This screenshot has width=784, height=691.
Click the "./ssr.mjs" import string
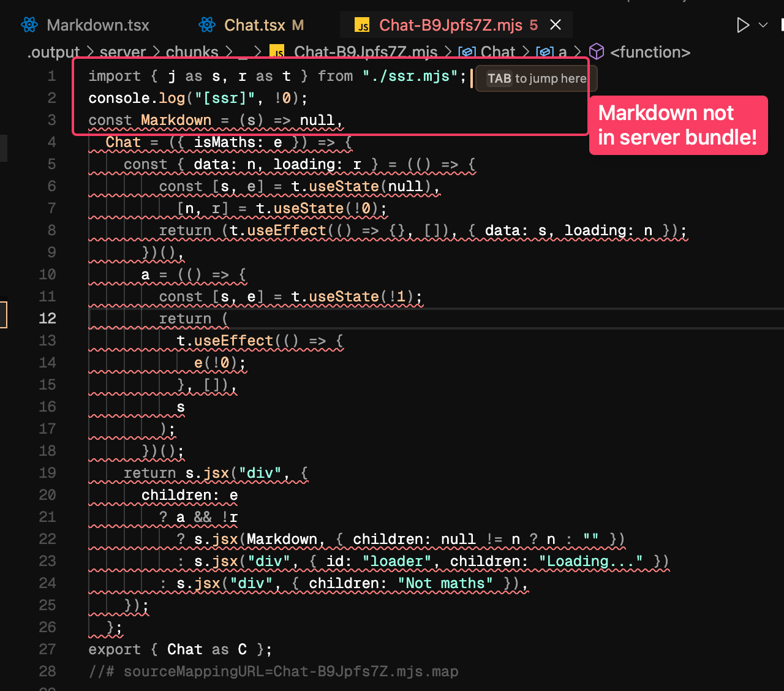point(410,76)
